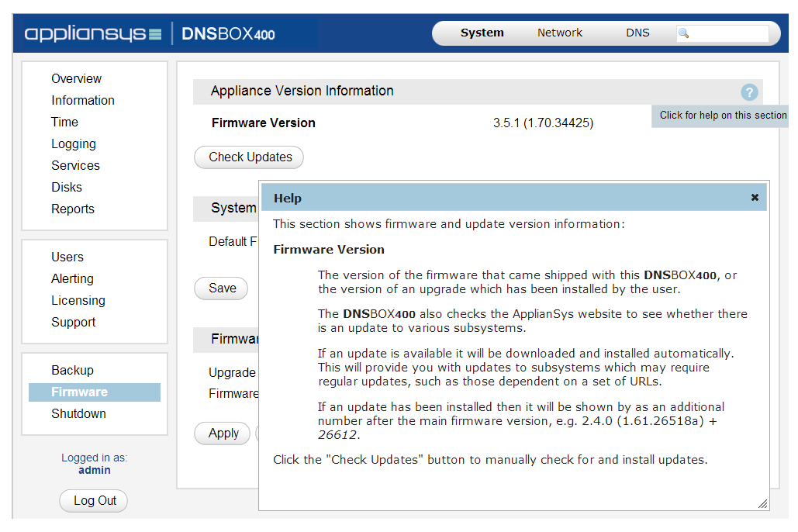
Task: Click the Help popup title bar
Action: pos(514,198)
